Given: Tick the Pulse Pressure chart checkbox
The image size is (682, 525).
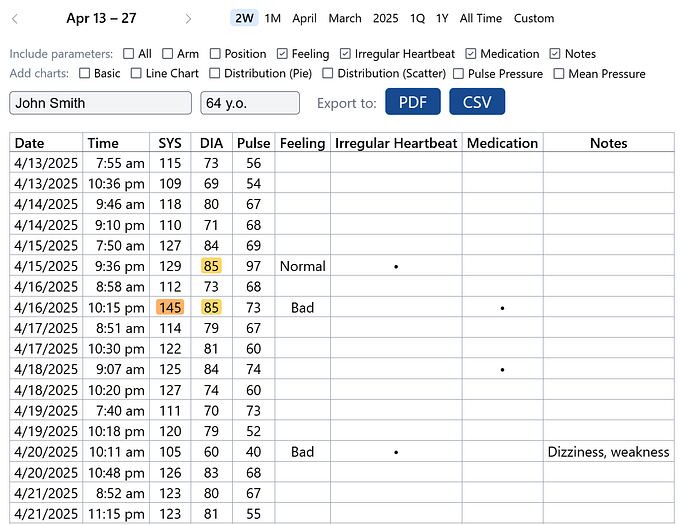Looking at the screenshot, I should 458,73.
